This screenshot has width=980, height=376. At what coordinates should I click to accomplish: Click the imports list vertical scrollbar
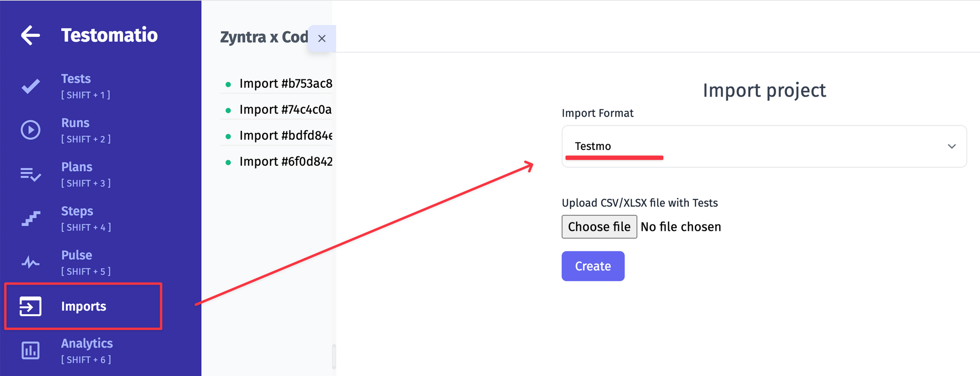334,356
